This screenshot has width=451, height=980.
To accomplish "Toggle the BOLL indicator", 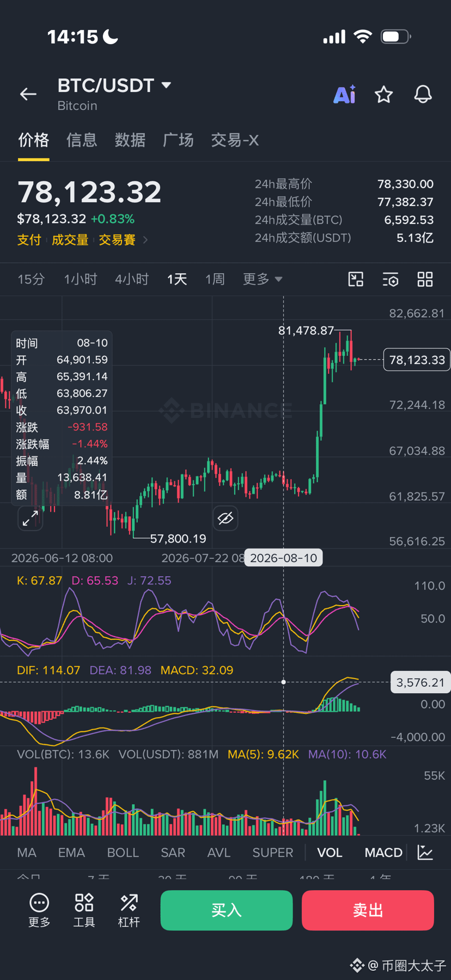I will (x=123, y=852).
